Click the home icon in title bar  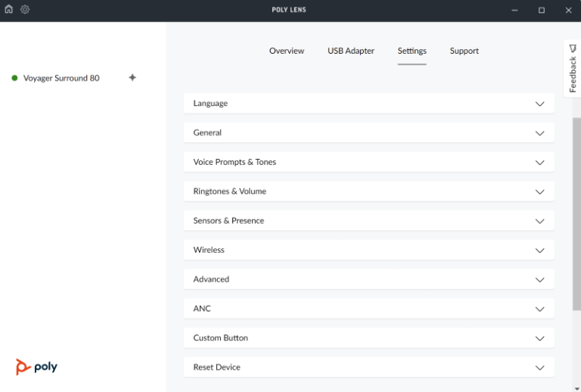(x=9, y=10)
